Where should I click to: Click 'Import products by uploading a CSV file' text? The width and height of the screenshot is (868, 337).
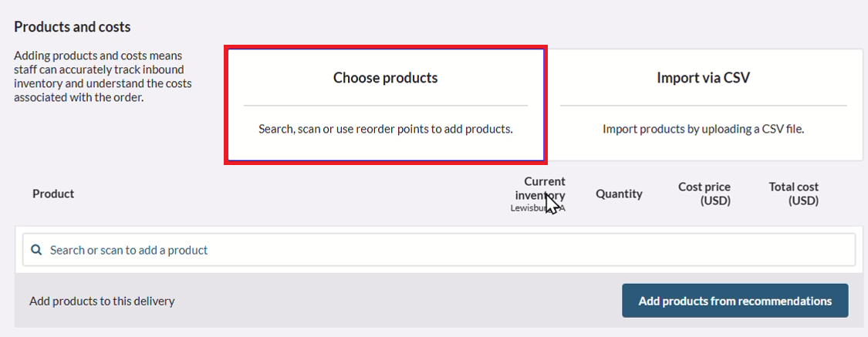click(x=703, y=130)
